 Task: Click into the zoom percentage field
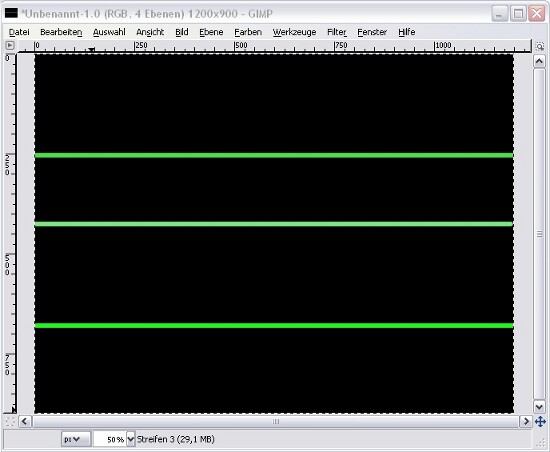coord(110,439)
